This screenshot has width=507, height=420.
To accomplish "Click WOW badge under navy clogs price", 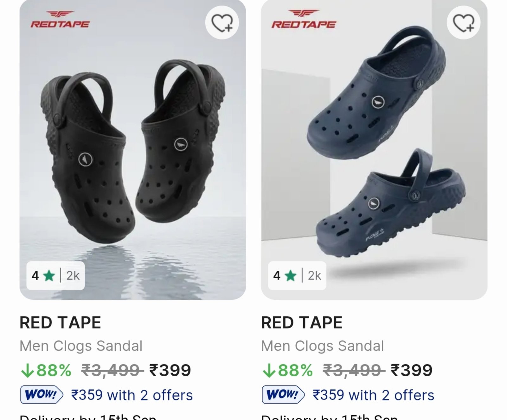I will [x=283, y=395].
